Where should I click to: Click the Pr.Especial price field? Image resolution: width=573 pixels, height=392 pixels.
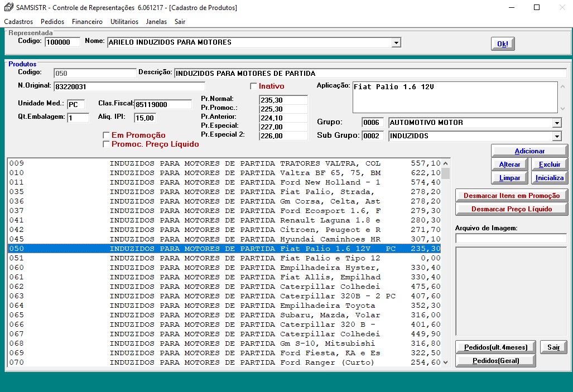coord(283,127)
